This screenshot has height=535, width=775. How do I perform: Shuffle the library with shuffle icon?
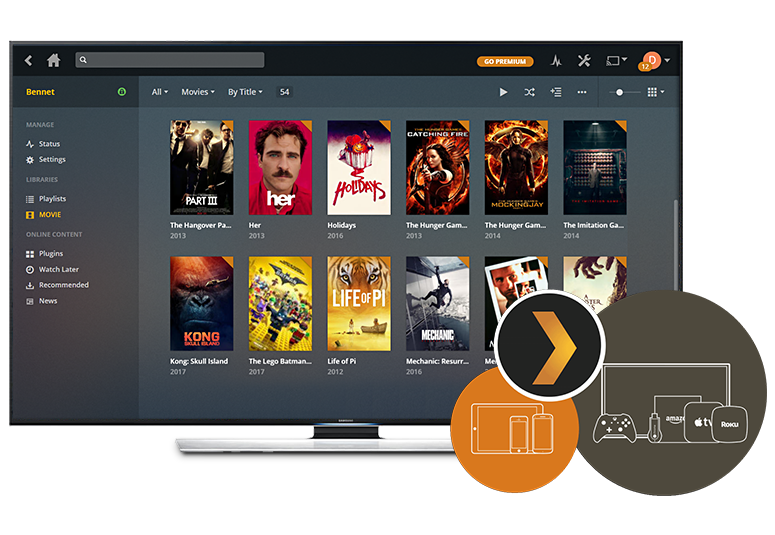[529, 92]
